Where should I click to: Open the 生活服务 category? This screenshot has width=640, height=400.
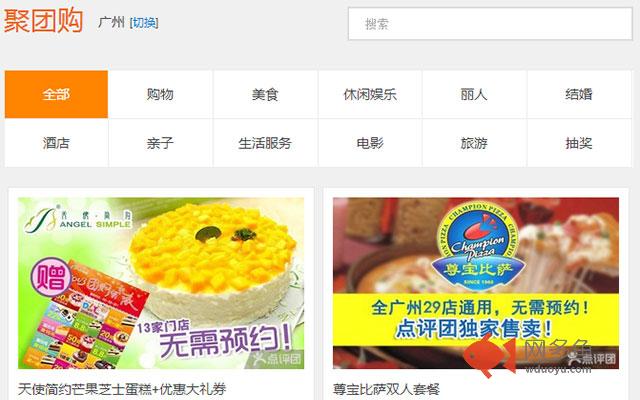265,143
